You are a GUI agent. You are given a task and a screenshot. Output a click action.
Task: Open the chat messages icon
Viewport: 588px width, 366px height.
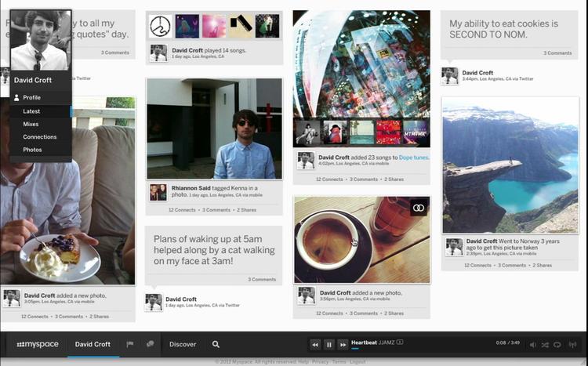pyautogui.click(x=150, y=344)
